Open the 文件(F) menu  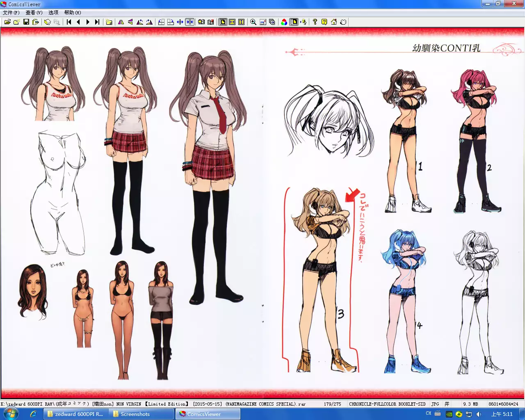[11, 13]
